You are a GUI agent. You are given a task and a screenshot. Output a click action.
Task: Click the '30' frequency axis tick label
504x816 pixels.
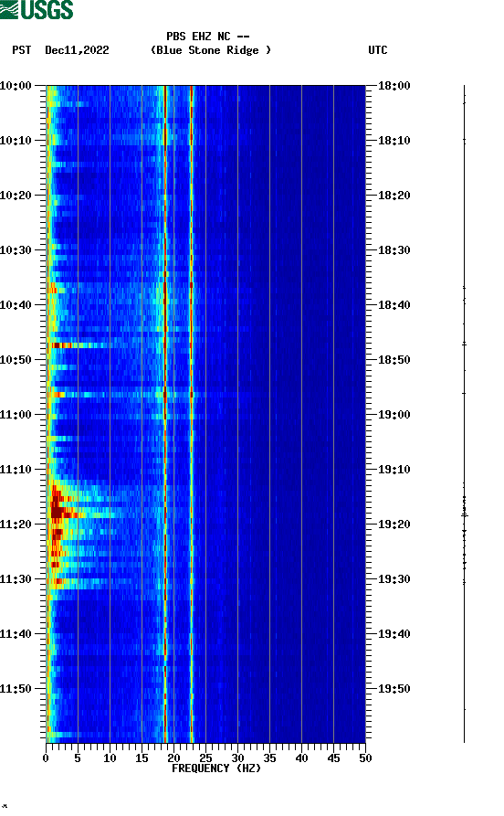point(237,758)
